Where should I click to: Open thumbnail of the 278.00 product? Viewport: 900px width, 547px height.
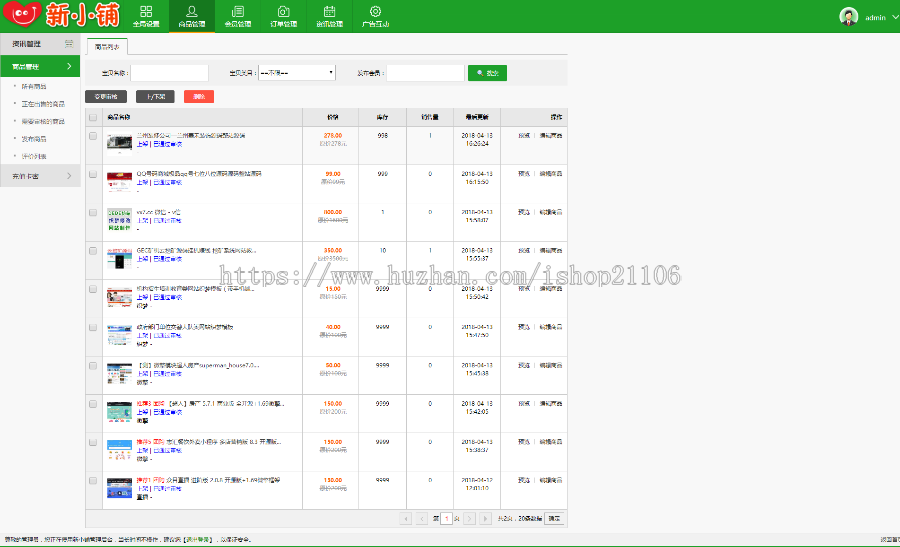[119, 143]
